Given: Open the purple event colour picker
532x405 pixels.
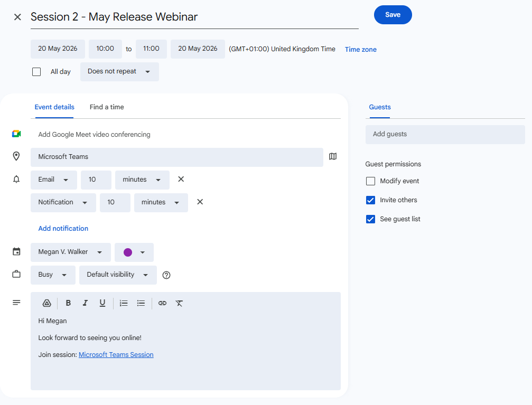Looking at the screenshot, I should pyautogui.click(x=134, y=252).
